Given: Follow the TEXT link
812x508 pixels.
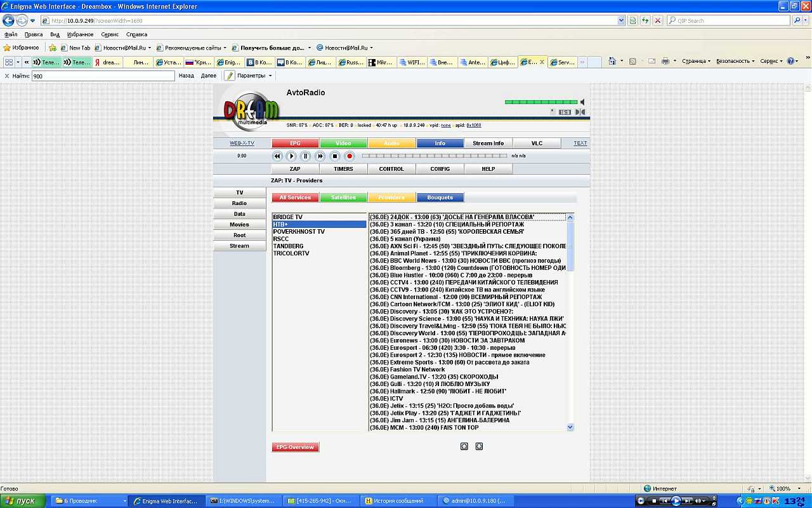Looking at the screenshot, I should 580,143.
